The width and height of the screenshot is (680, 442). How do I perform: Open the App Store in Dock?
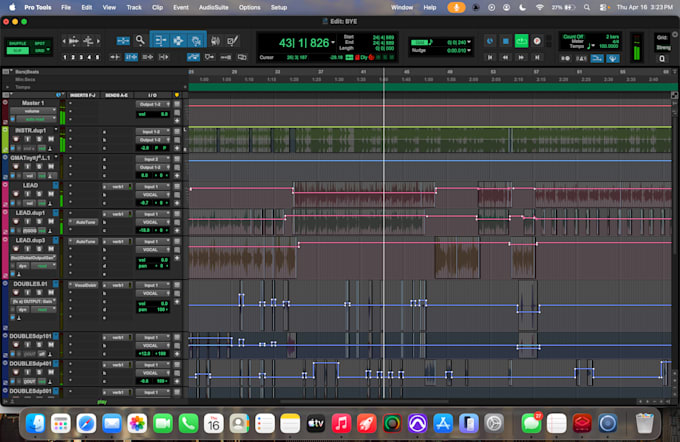(443, 423)
